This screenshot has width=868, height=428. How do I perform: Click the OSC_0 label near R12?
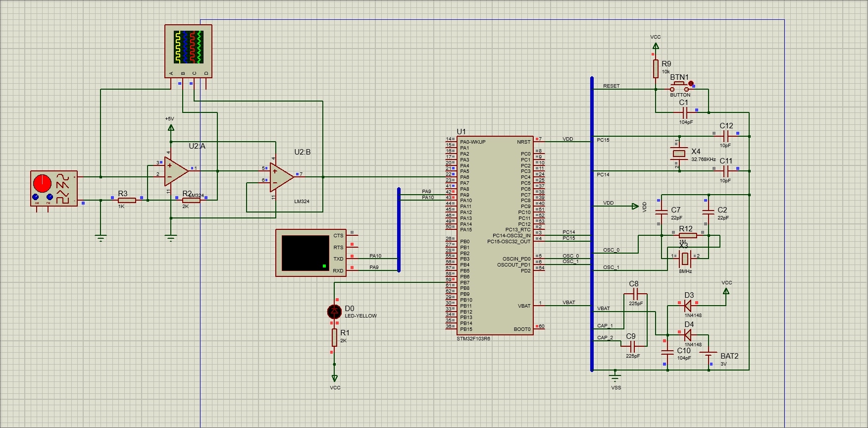coord(611,250)
